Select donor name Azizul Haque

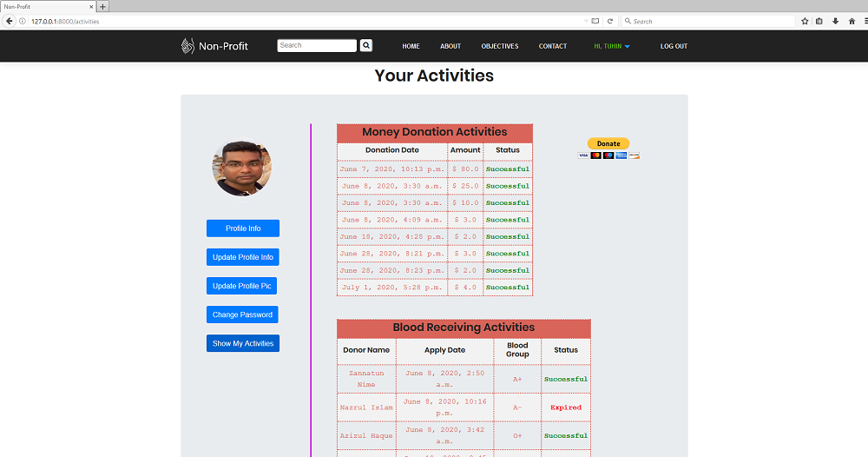366,436
